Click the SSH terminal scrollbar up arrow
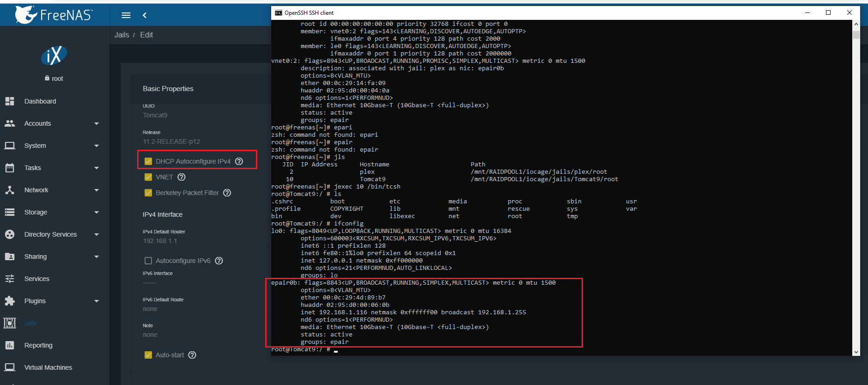The image size is (868, 385). click(x=856, y=24)
